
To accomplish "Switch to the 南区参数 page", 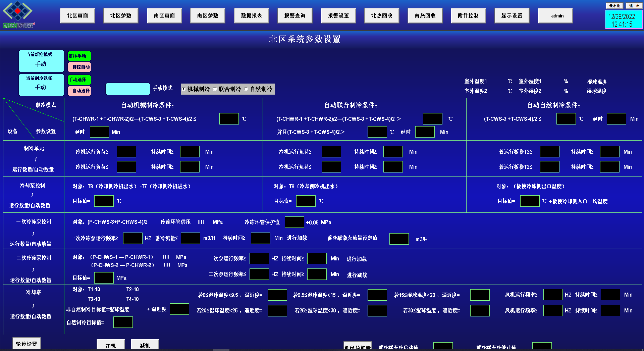I will tap(208, 16).
